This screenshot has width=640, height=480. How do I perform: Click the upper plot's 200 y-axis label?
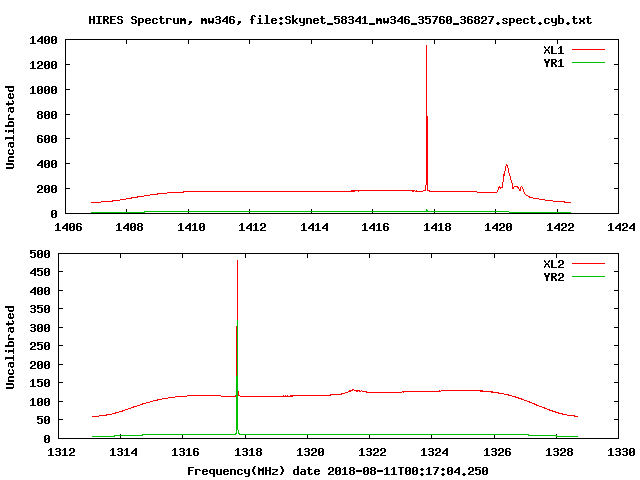pyautogui.click(x=47, y=189)
